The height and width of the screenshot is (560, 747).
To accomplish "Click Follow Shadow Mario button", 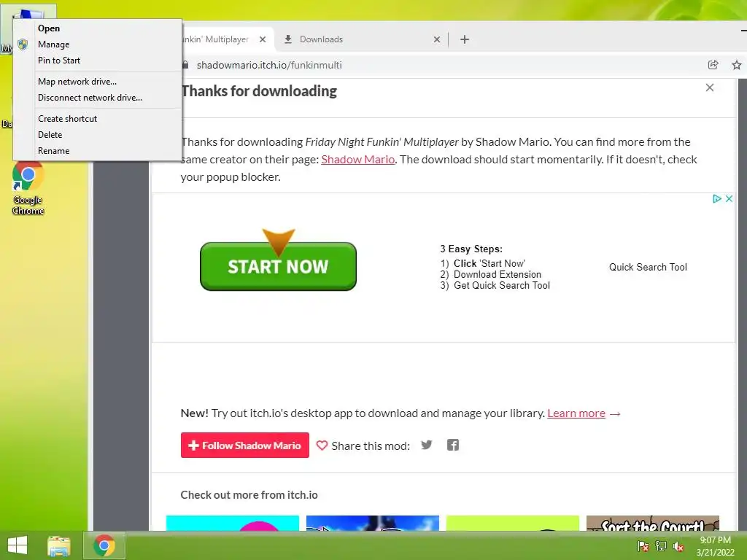I will click(245, 446).
